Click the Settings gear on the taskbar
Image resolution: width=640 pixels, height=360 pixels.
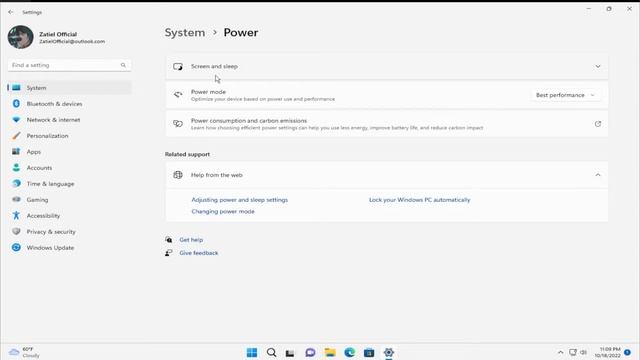[x=389, y=352]
